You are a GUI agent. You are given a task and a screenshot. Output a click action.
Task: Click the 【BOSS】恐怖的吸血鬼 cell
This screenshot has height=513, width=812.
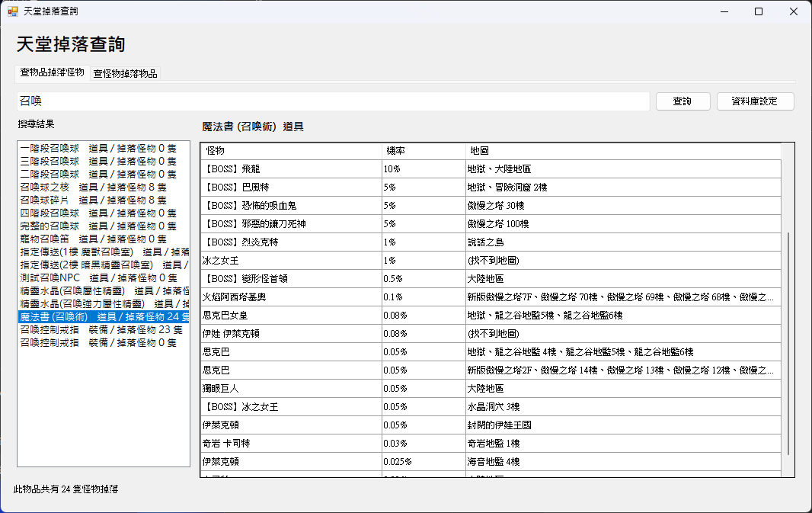click(x=292, y=206)
